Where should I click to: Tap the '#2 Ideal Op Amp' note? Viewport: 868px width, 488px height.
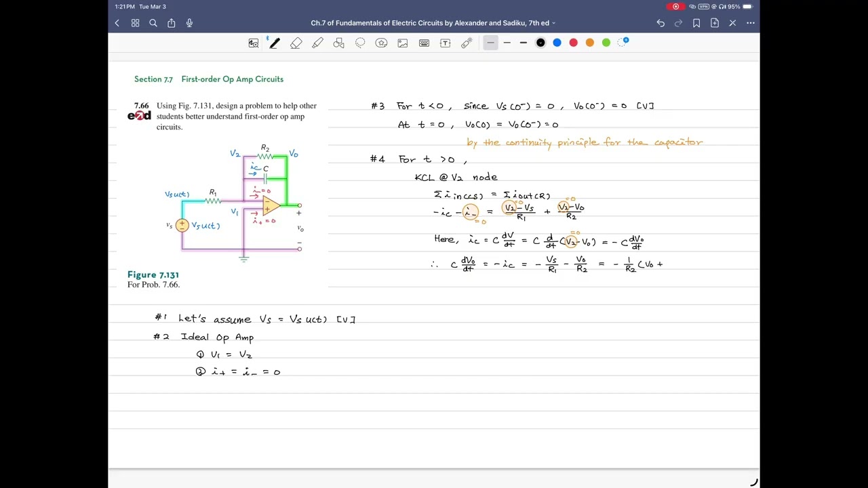click(203, 337)
